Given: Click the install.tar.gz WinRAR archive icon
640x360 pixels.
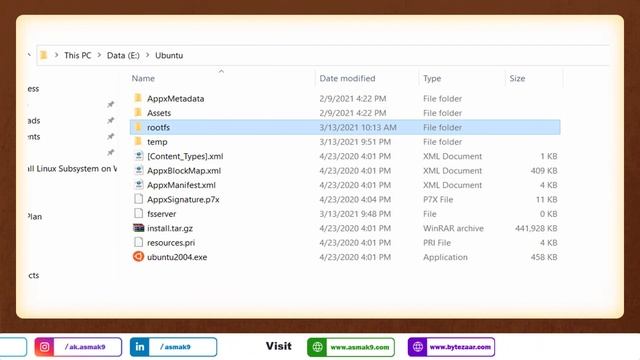Looking at the screenshot, I should pos(138,228).
